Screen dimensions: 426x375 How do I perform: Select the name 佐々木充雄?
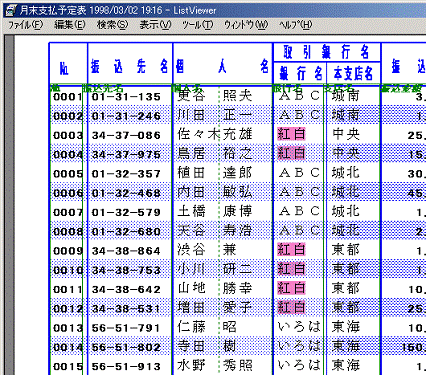[215, 134]
